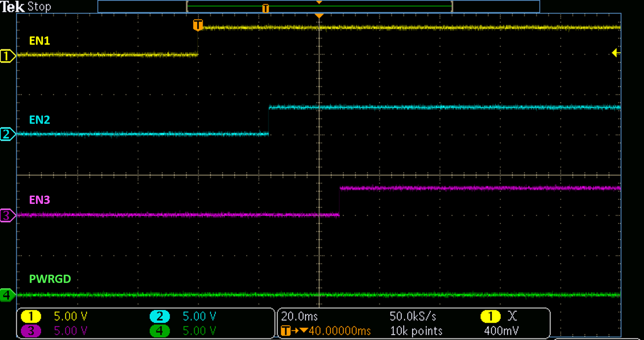Select the PWRGD waveform label

[50, 279]
